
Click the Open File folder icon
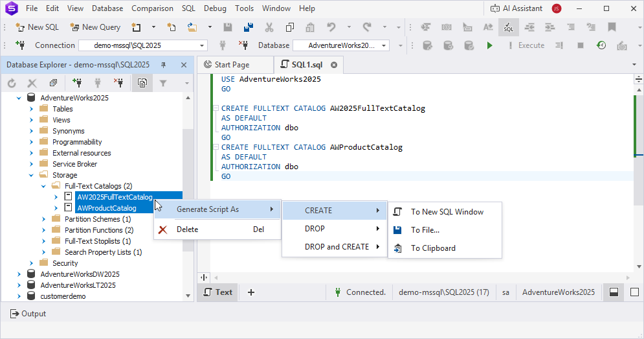pos(192,27)
